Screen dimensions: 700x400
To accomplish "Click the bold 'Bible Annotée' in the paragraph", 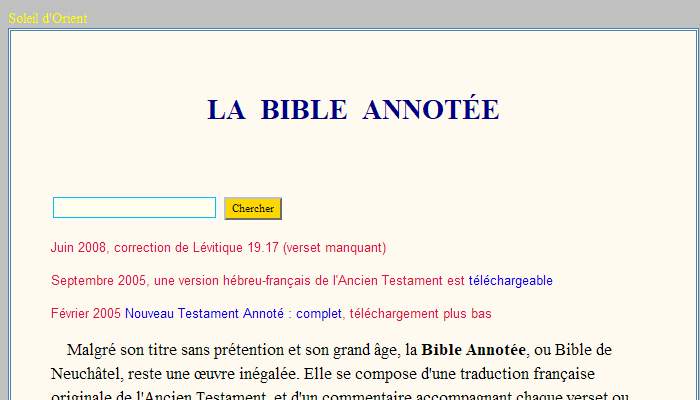I will coord(473,350).
